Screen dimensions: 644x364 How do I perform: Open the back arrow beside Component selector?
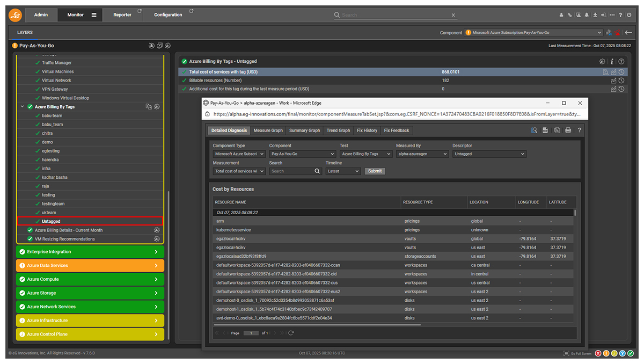[x=628, y=32]
